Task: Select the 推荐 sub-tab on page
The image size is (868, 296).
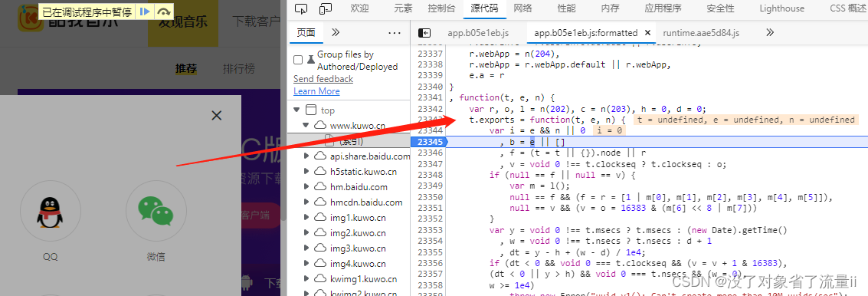Action: click(186, 69)
